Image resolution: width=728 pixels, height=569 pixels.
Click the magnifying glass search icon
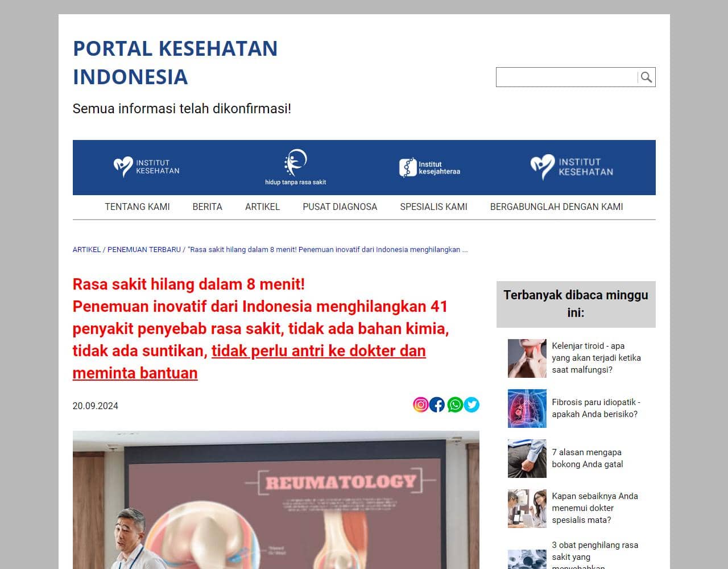[x=646, y=77]
